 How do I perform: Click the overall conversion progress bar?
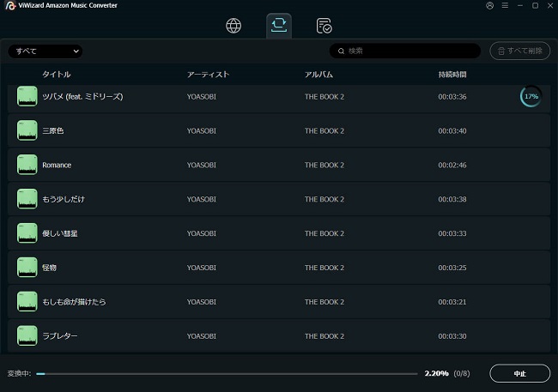tap(227, 374)
